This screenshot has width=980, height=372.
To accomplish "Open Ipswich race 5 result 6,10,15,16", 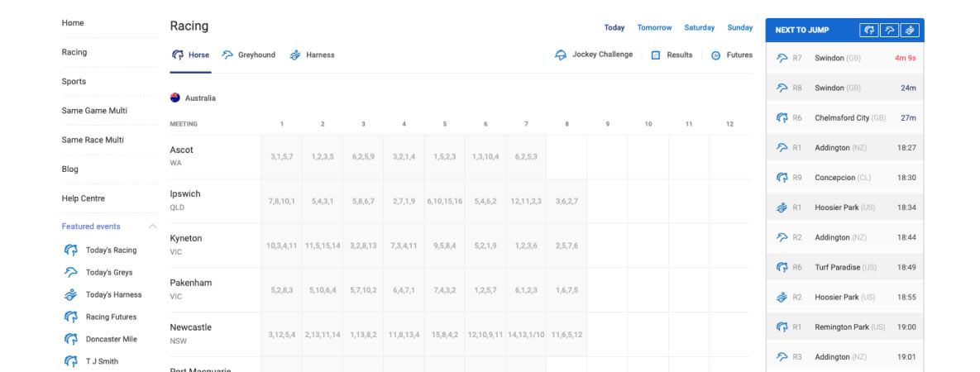I will coord(445,202).
